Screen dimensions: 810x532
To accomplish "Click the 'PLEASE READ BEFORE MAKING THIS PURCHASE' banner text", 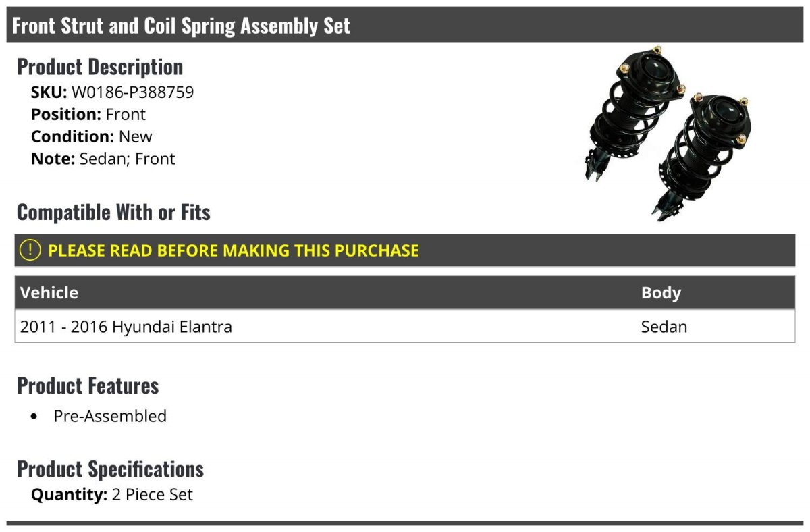I will pos(234,250).
